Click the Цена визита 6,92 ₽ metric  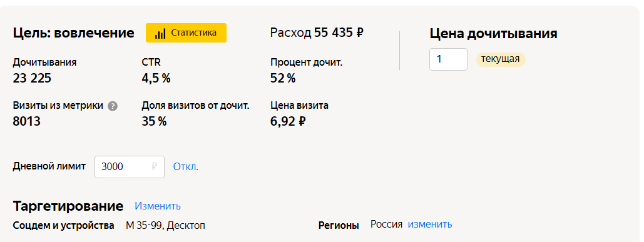coord(299,114)
